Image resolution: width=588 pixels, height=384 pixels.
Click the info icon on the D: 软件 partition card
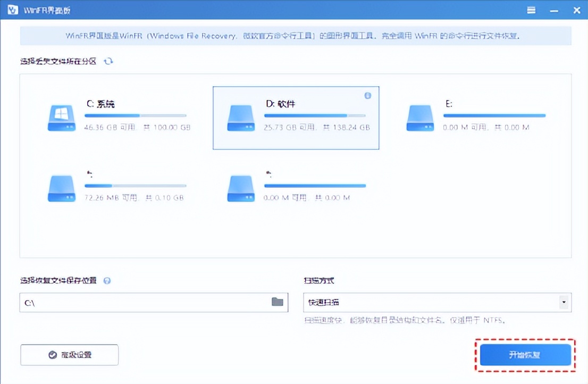[368, 95]
